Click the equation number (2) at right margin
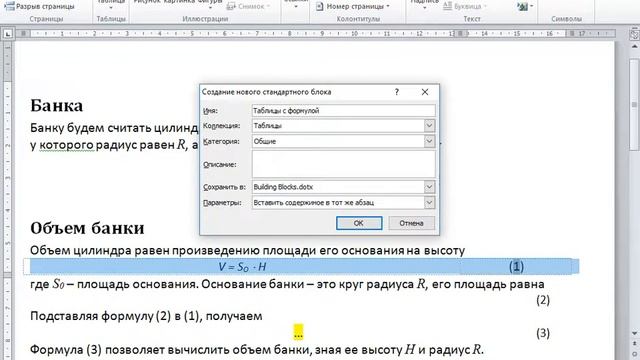The height and width of the screenshot is (360, 640). 543,300
